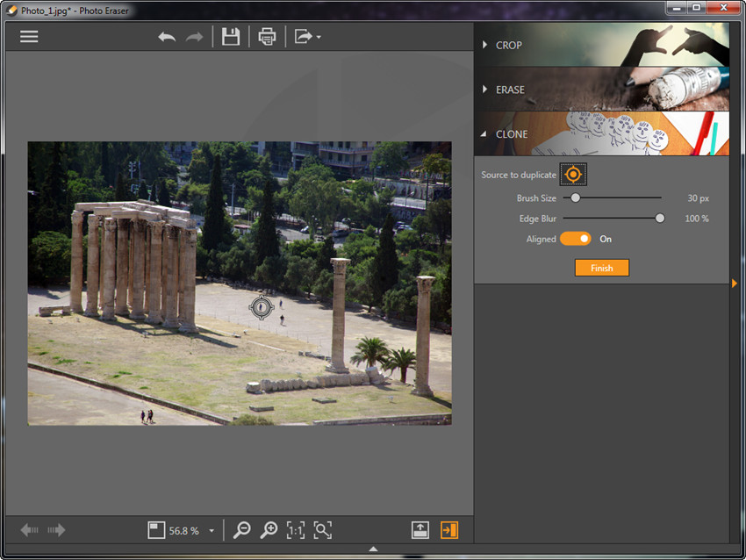
Task: Expand the bottom tray arrow
Action: tap(374, 549)
